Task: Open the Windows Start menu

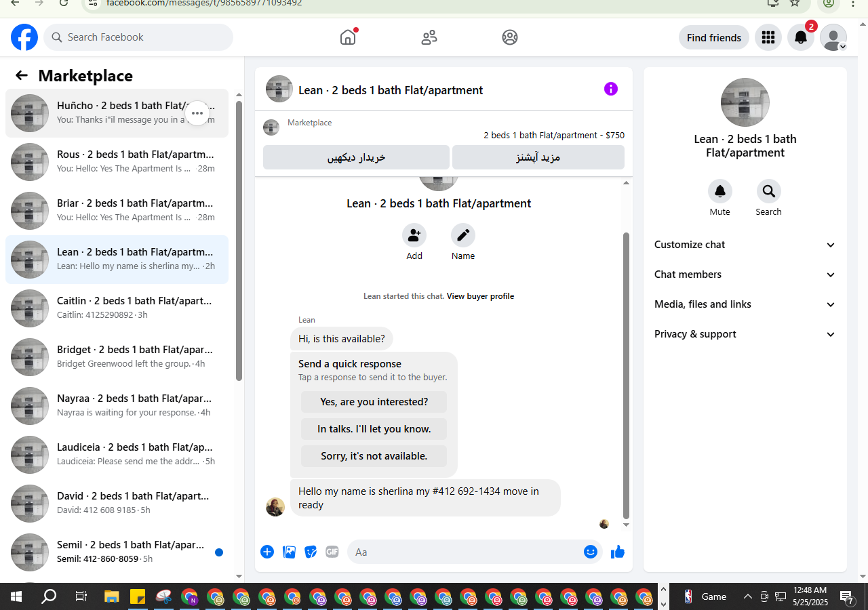Action: [16, 596]
